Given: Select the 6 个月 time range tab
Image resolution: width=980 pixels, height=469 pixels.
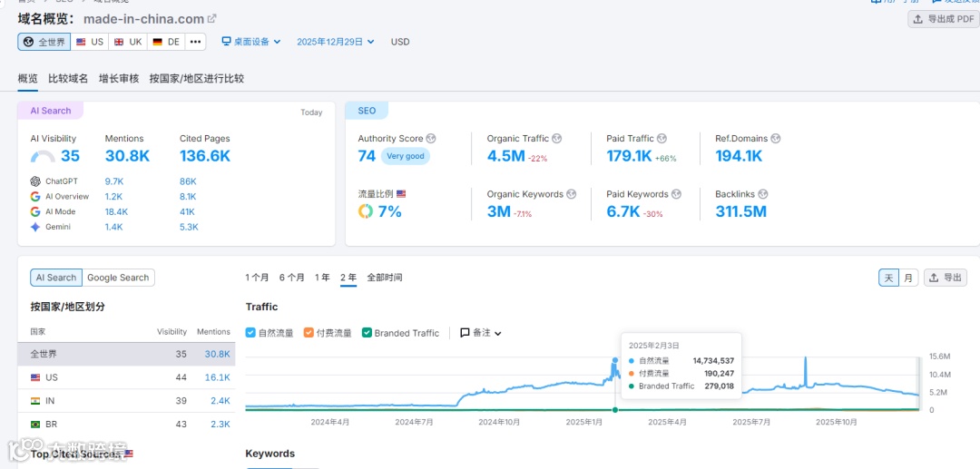Looking at the screenshot, I should 292,278.
